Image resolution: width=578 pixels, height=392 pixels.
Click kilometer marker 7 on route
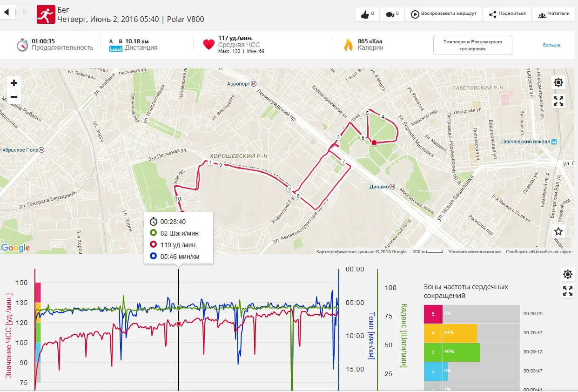coord(343,162)
